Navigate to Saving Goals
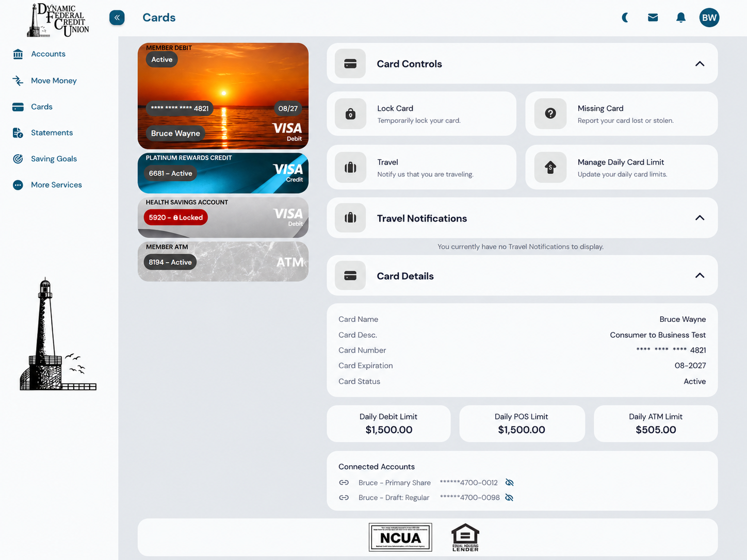 point(54,159)
